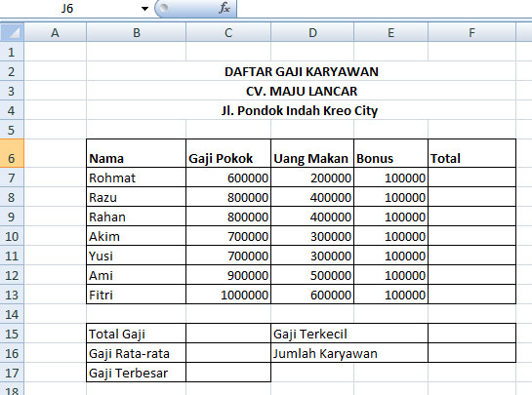This screenshot has height=395, width=532.
Task: Click Rohmat's Uang Makan 200000 cell
Action: click(x=312, y=178)
